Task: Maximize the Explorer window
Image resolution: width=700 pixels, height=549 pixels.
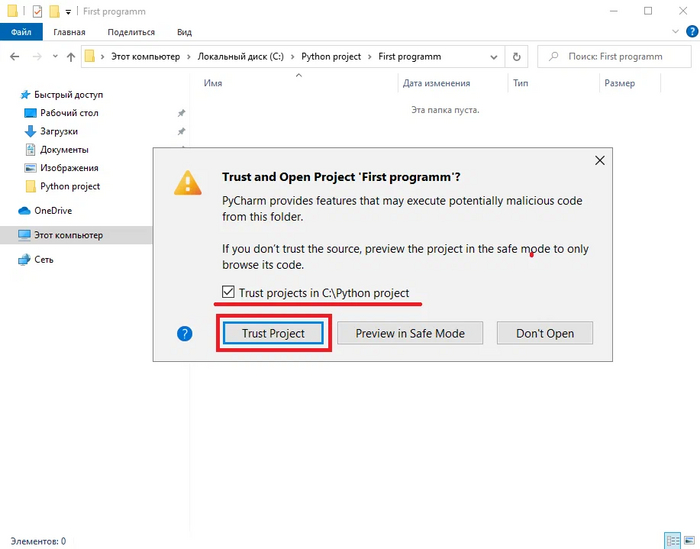Action: pos(648,11)
